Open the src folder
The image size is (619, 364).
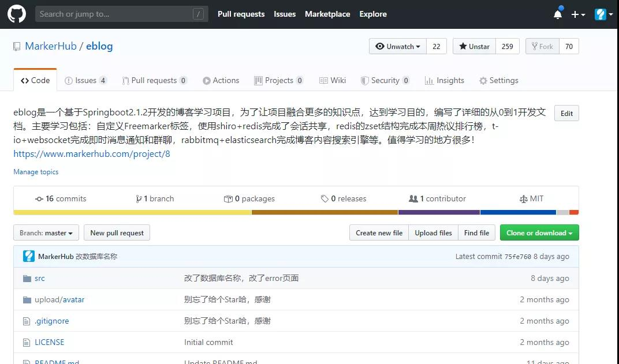[x=40, y=278]
